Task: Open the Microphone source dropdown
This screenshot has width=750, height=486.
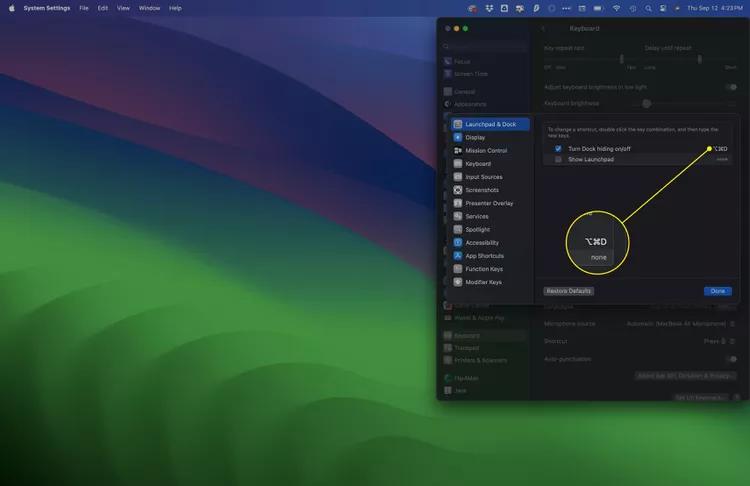Action: pos(680,324)
